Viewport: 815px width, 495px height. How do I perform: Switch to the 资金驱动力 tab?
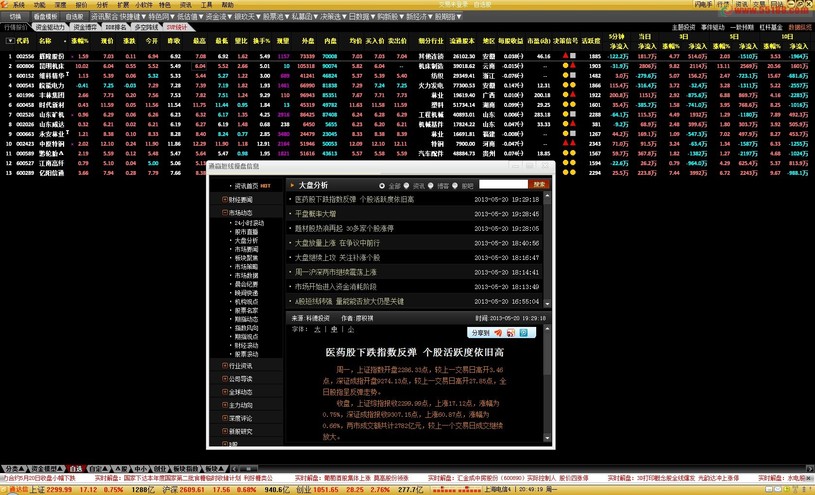[x=49, y=28]
